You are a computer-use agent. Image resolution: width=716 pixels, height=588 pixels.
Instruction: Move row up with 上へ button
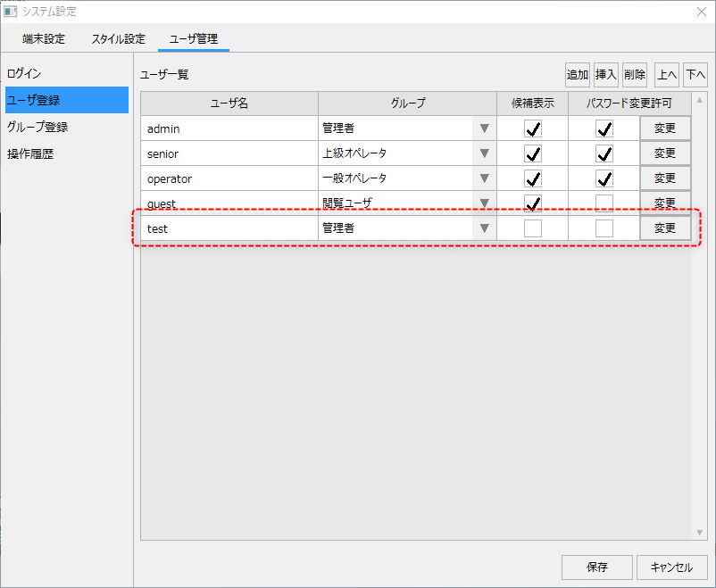click(666, 75)
